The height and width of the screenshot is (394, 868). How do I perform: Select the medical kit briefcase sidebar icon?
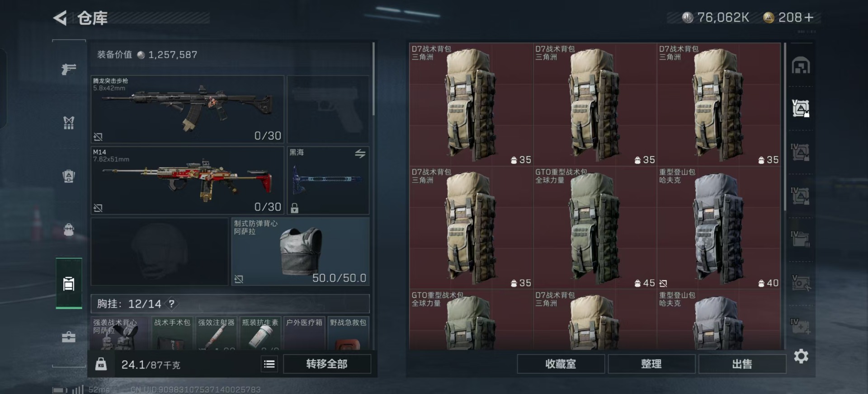point(69,337)
